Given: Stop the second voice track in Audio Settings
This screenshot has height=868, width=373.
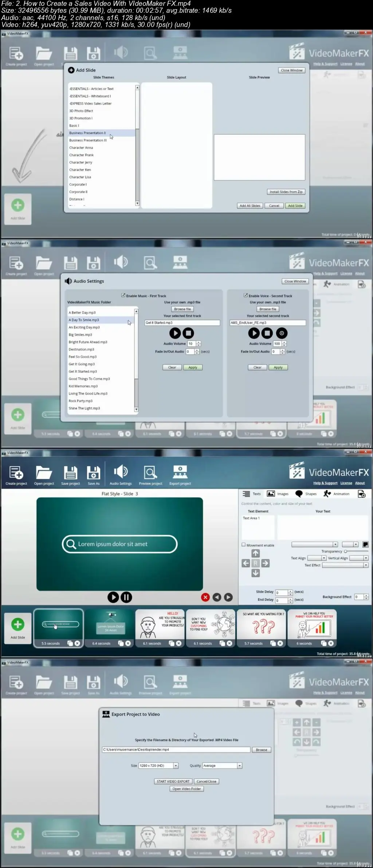Looking at the screenshot, I should click(267, 333).
